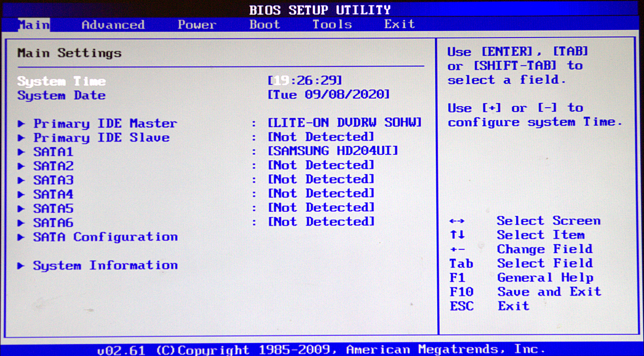The image size is (644, 356).
Task: Click the LITE-ON DVDRW SOHW value
Action: pyautogui.click(x=343, y=123)
